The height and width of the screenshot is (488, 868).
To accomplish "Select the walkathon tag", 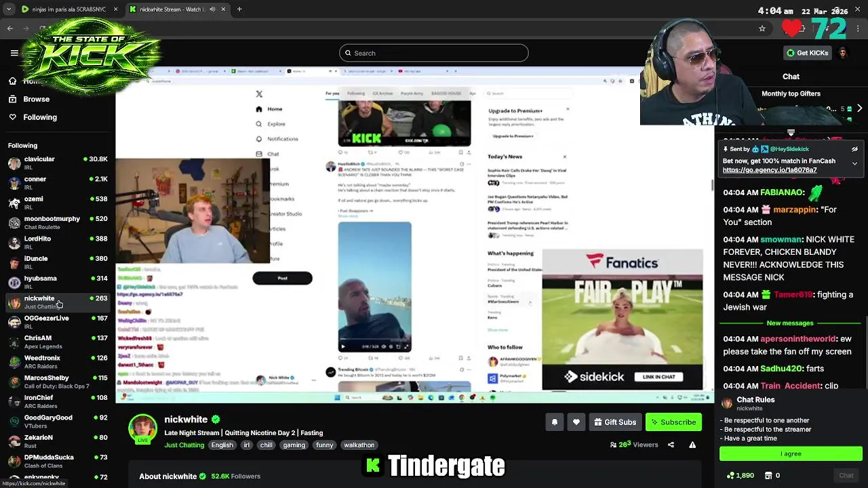I will pyautogui.click(x=359, y=445).
